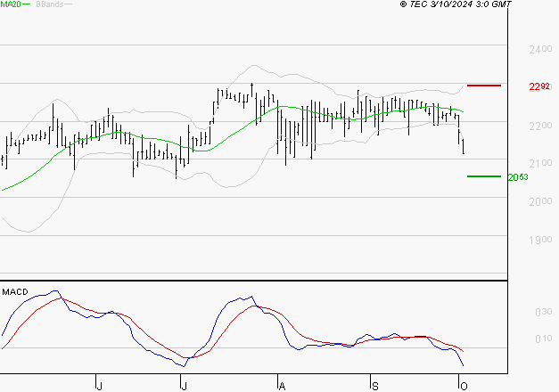Image resolution: width=559 pixels, height=392 pixels.
Task: Click the 1900 price axis label
Action: pyautogui.click(x=540, y=240)
